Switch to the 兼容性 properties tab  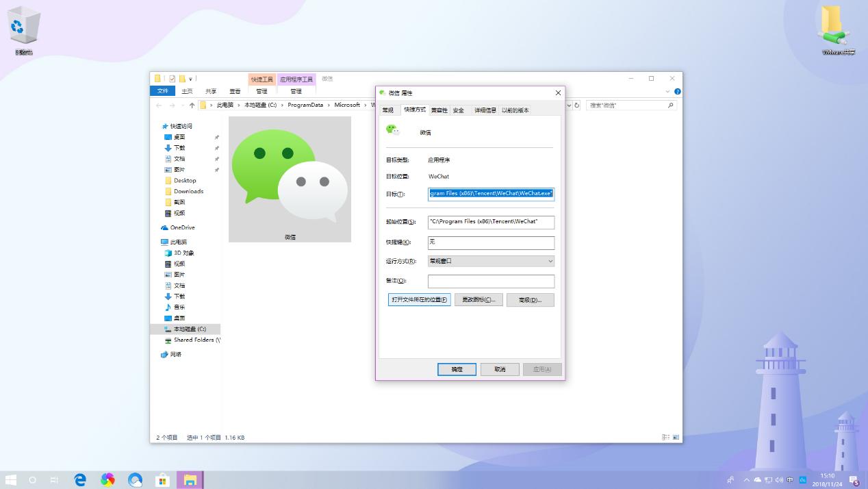click(x=439, y=110)
